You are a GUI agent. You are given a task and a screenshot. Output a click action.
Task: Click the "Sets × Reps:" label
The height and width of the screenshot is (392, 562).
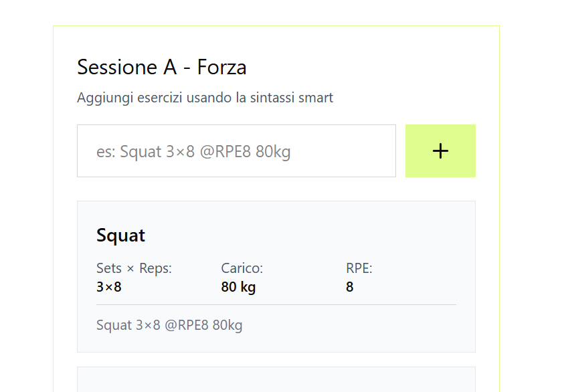point(134,268)
